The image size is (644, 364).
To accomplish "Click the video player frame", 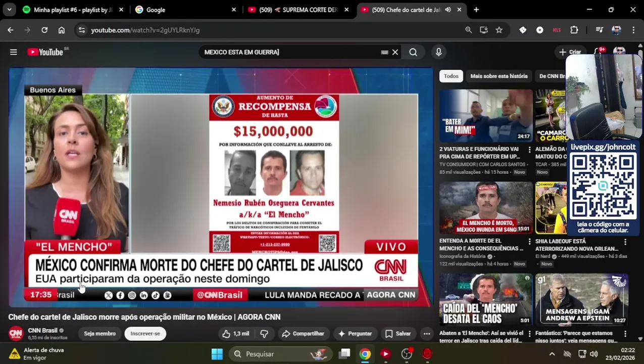I will [221, 187].
